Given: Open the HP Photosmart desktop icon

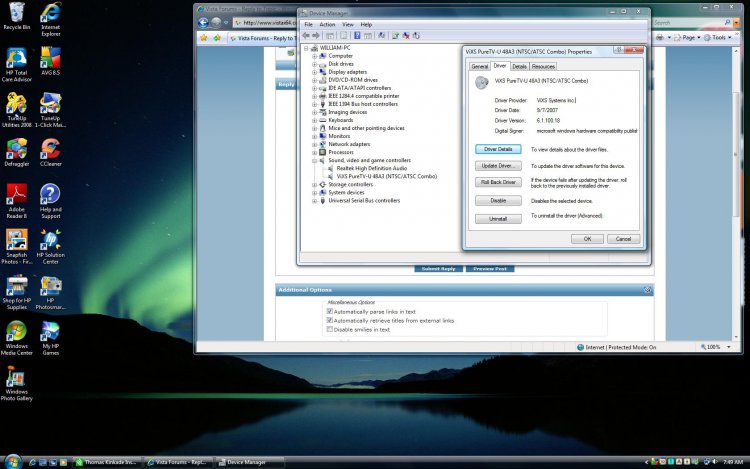Looking at the screenshot, I should pos(50,292).
